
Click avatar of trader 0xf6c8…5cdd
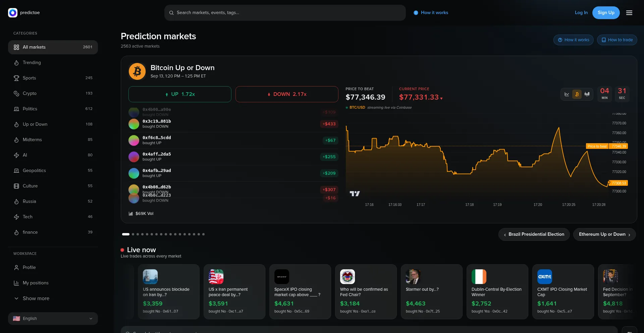click(134, 141)
